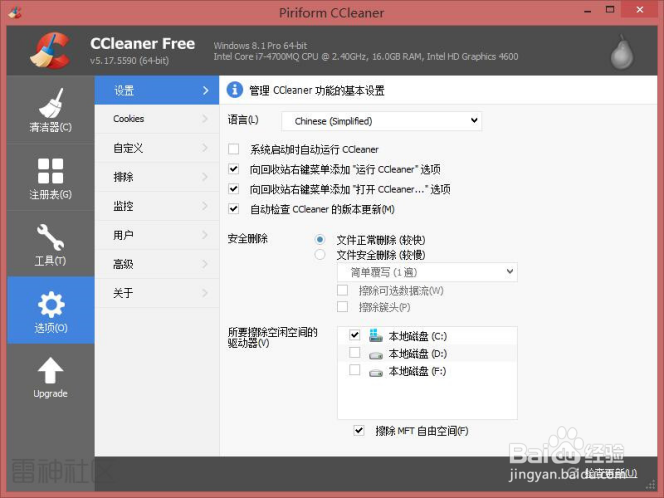
Task: Open the 监控 monitoring tab
Action: (157, 206)
